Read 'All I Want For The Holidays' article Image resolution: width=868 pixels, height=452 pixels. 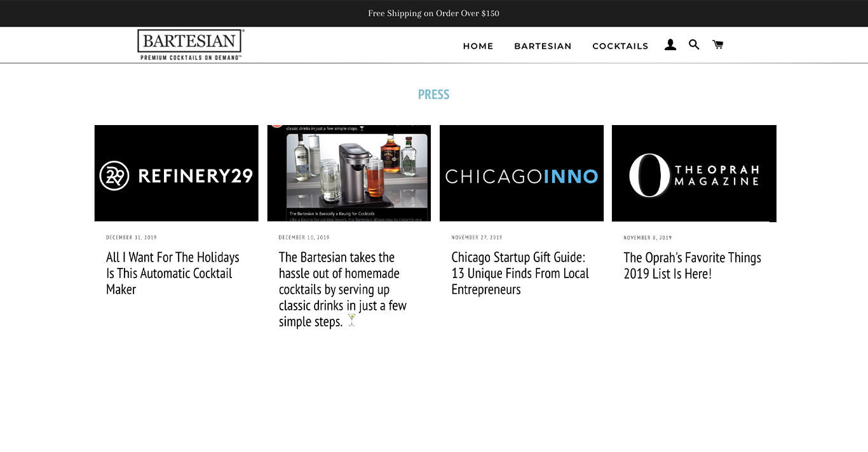point(173,274)
